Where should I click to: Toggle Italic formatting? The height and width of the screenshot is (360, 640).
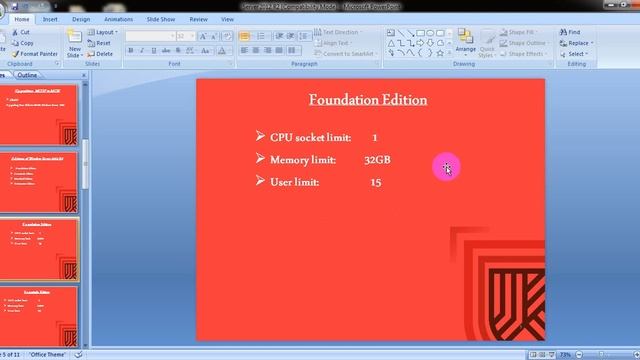click(x=142, y=51)
